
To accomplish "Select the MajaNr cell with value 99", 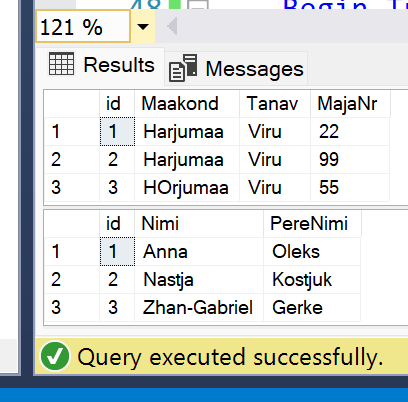I will (x=350, y=159).
